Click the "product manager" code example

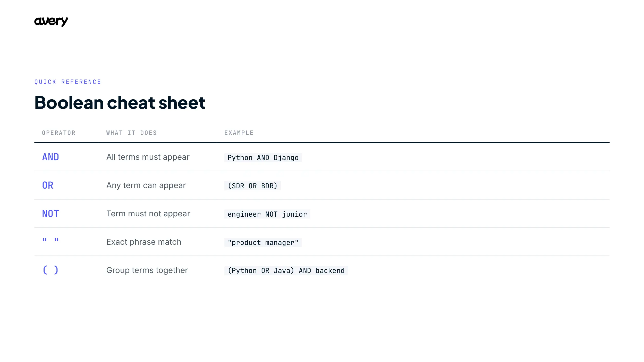click(x=263, y=242)
